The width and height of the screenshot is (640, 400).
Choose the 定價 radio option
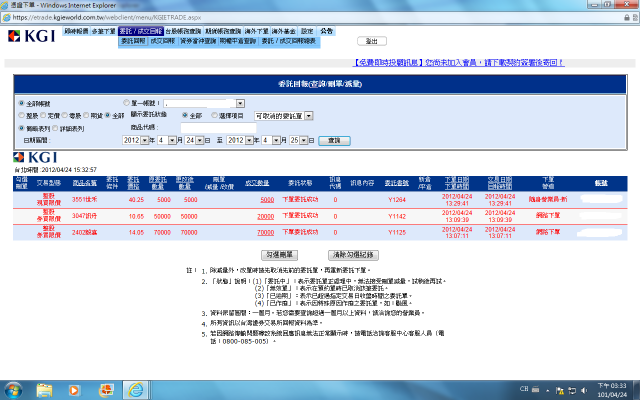pos(43,116)
